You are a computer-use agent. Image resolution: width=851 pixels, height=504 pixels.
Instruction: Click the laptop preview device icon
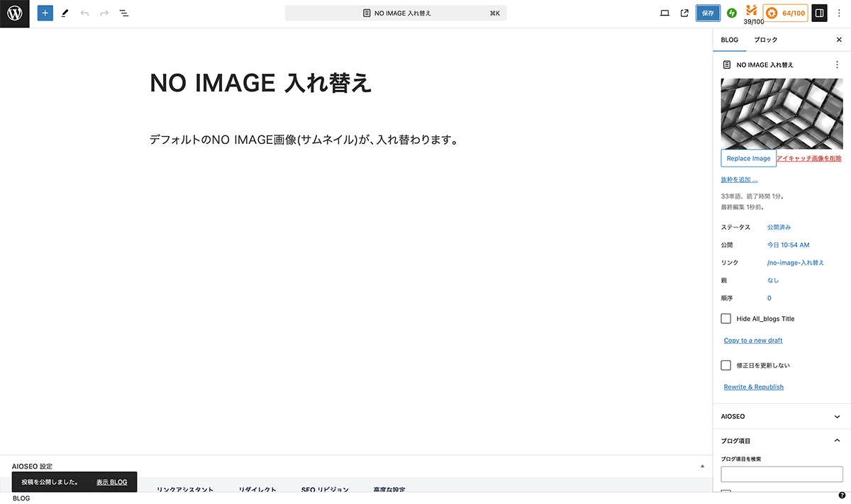click(x=664, y=13)
